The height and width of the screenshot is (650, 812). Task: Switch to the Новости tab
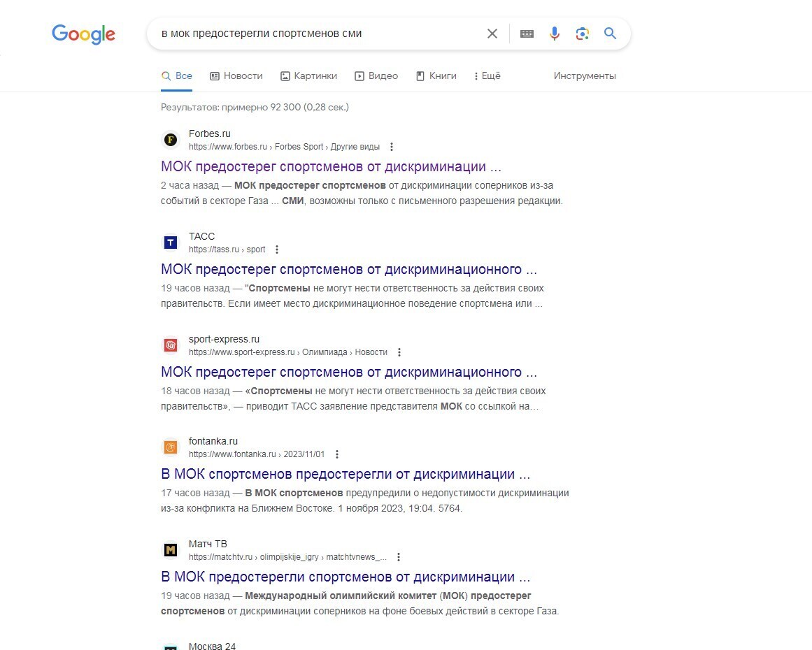(x=236, y=76)
